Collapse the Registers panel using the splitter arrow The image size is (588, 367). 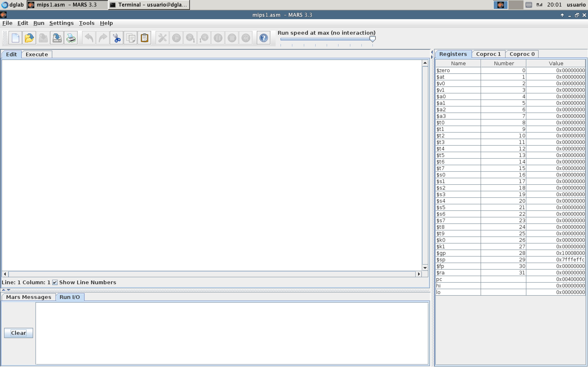[x=432, y=57]
